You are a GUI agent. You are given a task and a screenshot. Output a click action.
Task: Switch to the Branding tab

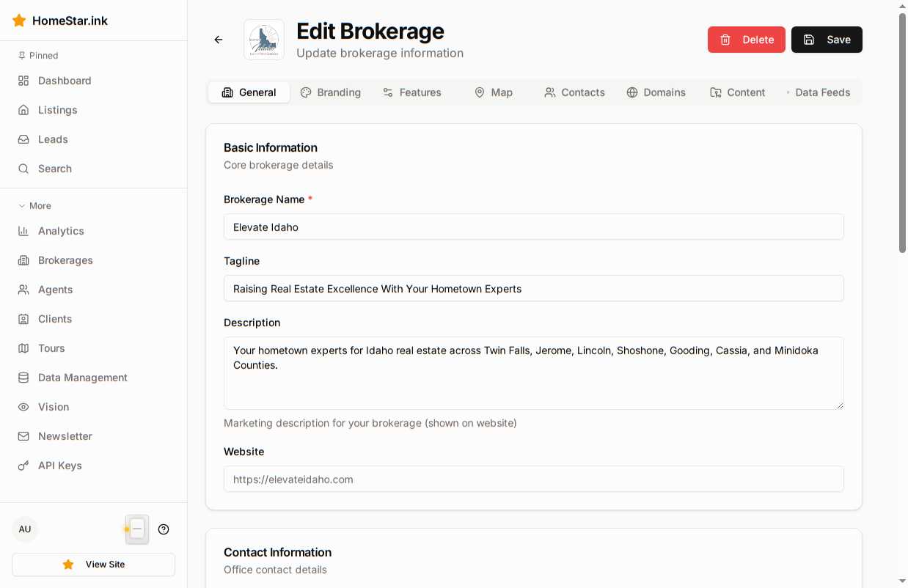click(331, 92)
